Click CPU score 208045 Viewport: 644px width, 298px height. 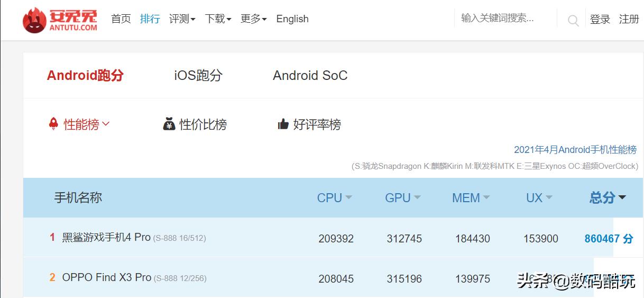[x=336, y=279]
